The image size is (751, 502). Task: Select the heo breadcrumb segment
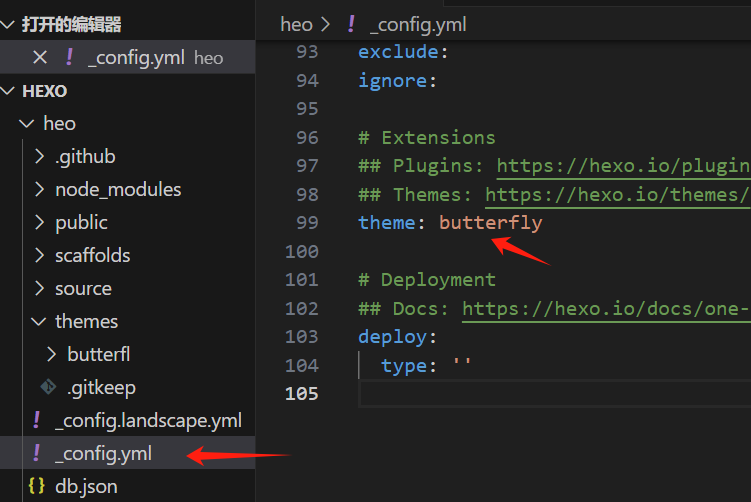click(x=296, y=24)
